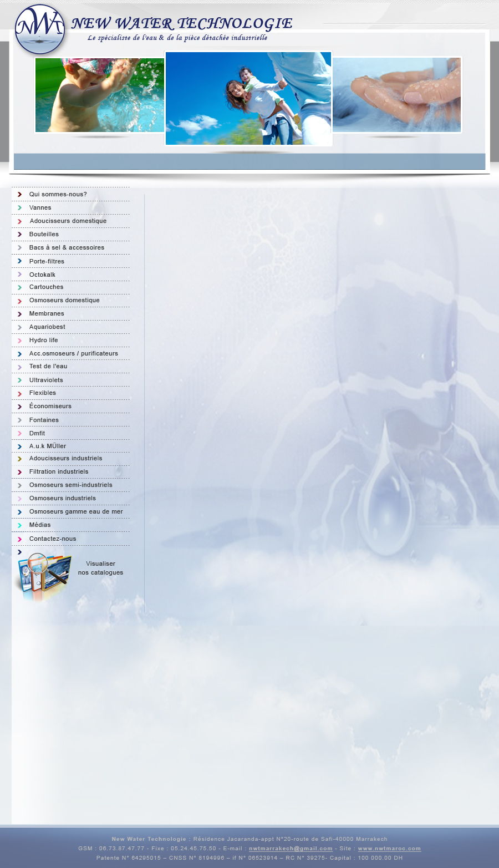Open the Contactez-nous page
The image size is (499, 868).
click(x=53, y=539)
